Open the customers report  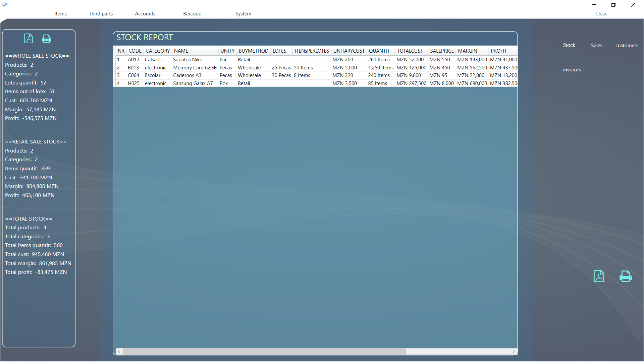[627, 46]
